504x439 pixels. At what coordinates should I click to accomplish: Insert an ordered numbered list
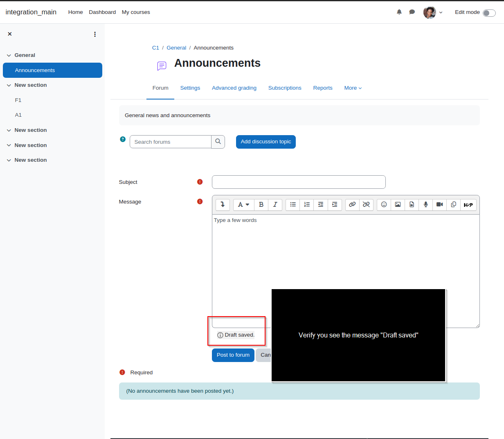click(x=307, y=204)
